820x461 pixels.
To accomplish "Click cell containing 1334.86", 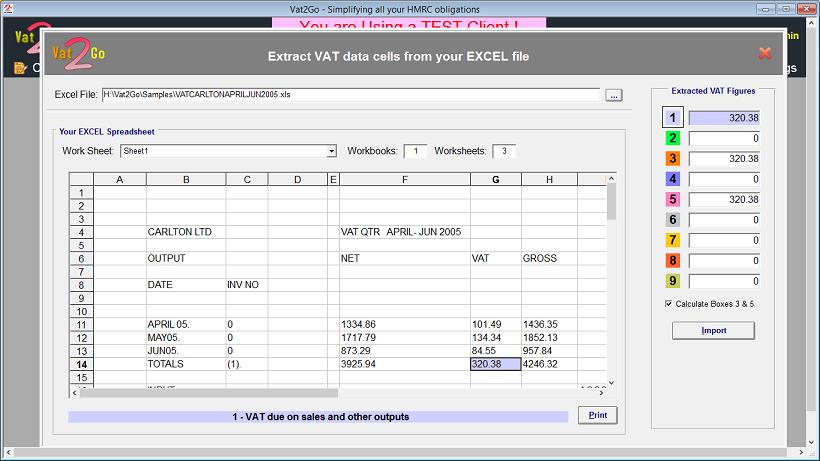I will [x=405, y=324].
